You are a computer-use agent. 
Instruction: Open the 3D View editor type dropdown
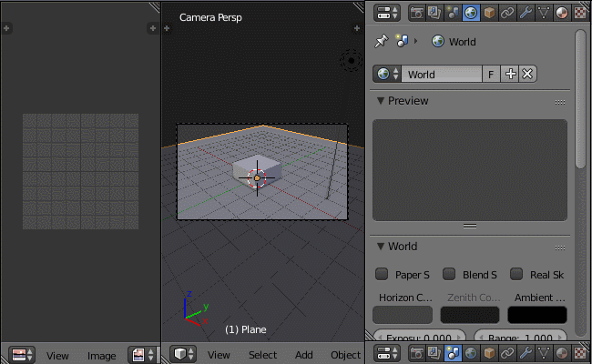tap(183, 354)
